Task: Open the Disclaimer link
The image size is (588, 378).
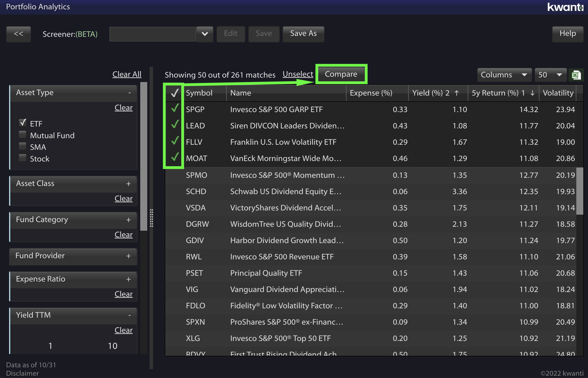Action: tap(22, 373)
